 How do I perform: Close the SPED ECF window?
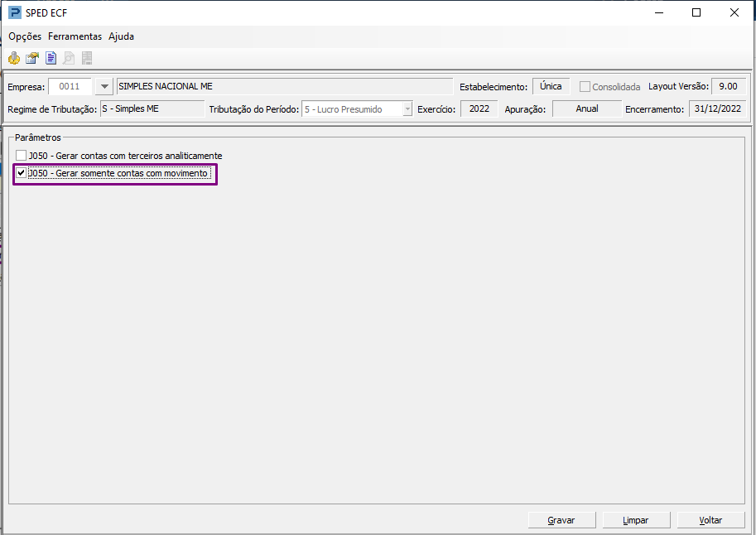click(x=734, y=12)
